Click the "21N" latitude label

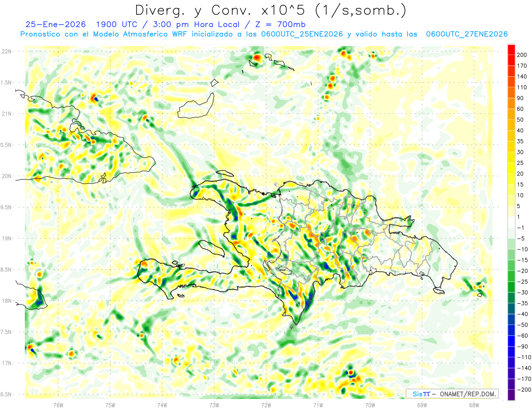pyautogui.click(x=7, y=114)
